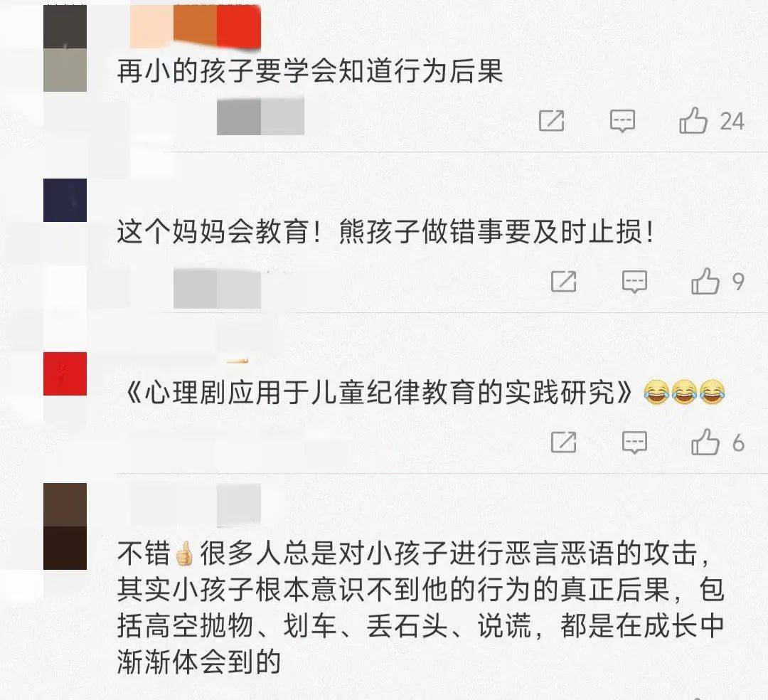This screenshot has width=768, height=700.
Task: Open the red avatar profile
Action: coord(65,373)
